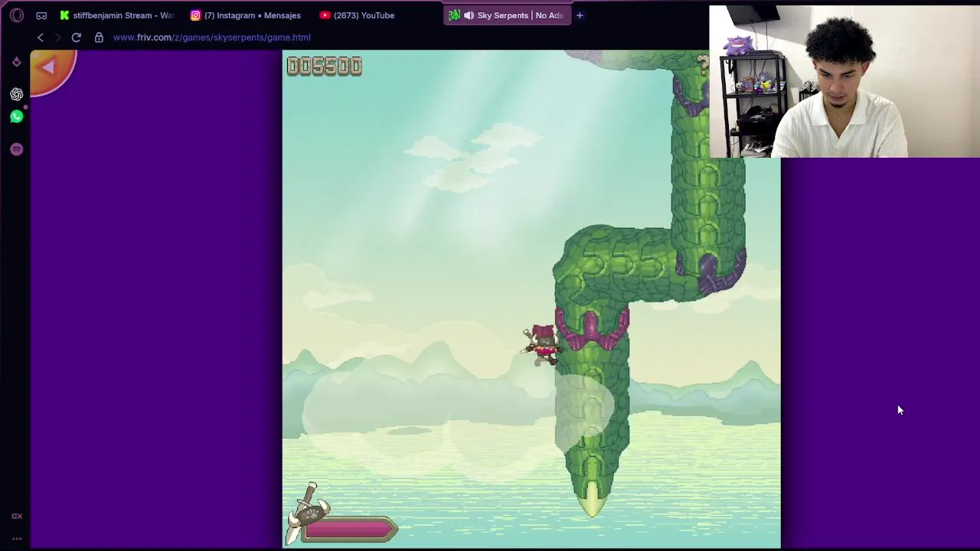Image resolution: width=980 pixels, height=551 pixels.
Task: Open Spotify from the sidebar
Action: (17, 149)
